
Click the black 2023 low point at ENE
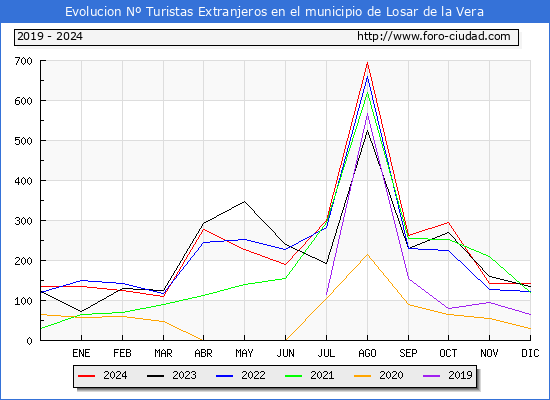tap(81, 311)
